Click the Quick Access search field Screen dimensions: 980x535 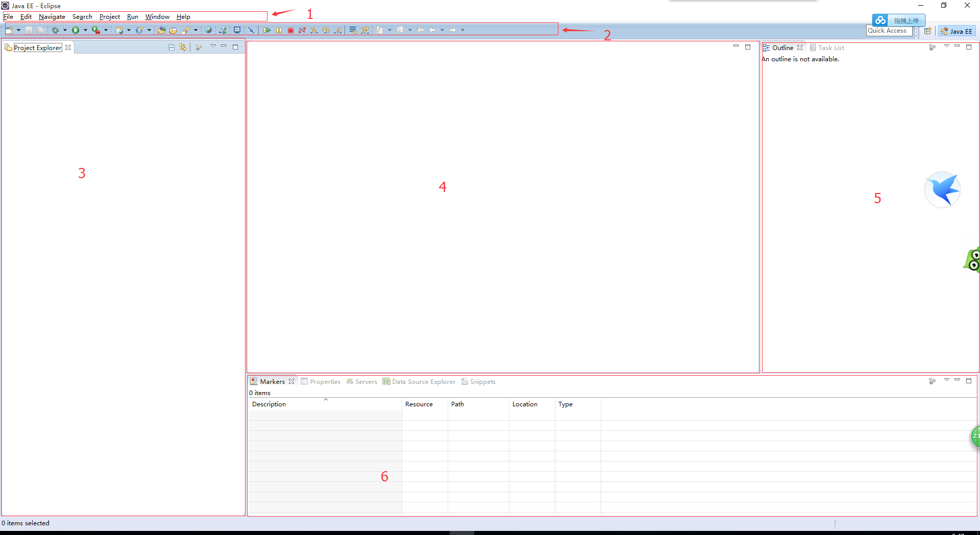click(889, 31)
